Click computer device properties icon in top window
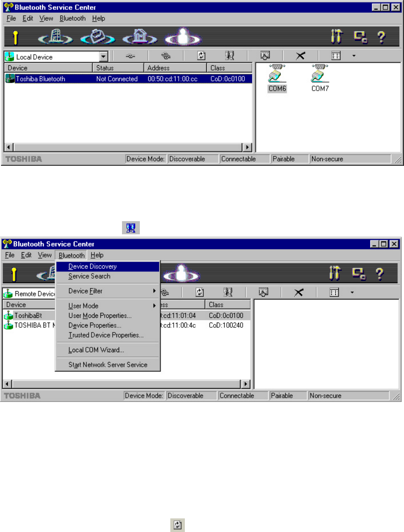The height and width of the screenshot is (532, 404). point(361,37)
